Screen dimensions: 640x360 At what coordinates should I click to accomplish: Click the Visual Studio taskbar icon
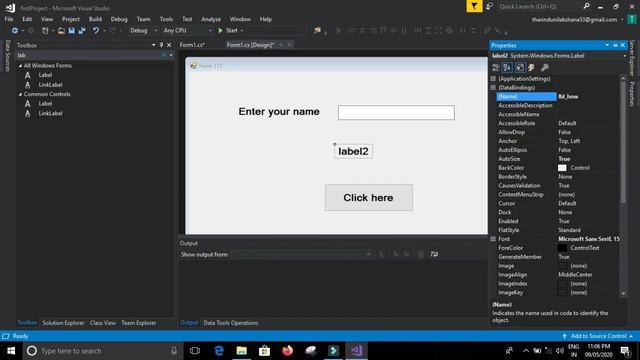click(x=356, y=351)
